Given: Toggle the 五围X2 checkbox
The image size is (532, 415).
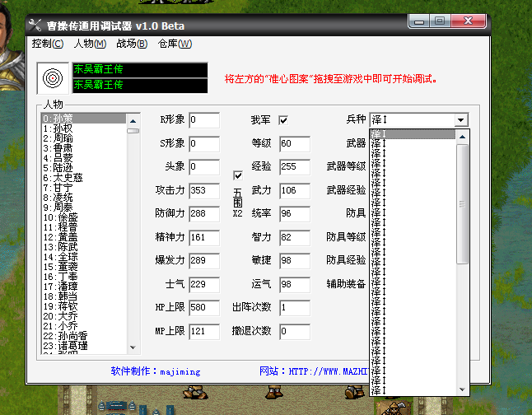Looking at the screenshot, I should coord(238,175).
